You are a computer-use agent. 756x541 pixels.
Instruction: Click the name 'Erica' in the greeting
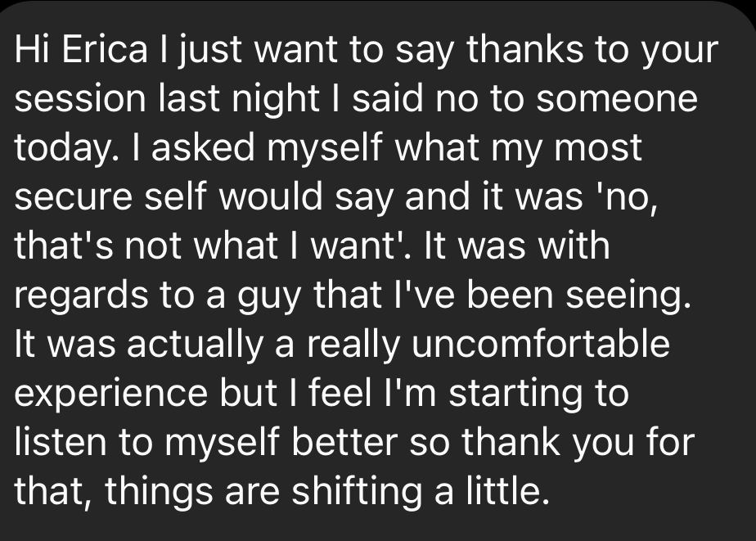pos(105,49)
